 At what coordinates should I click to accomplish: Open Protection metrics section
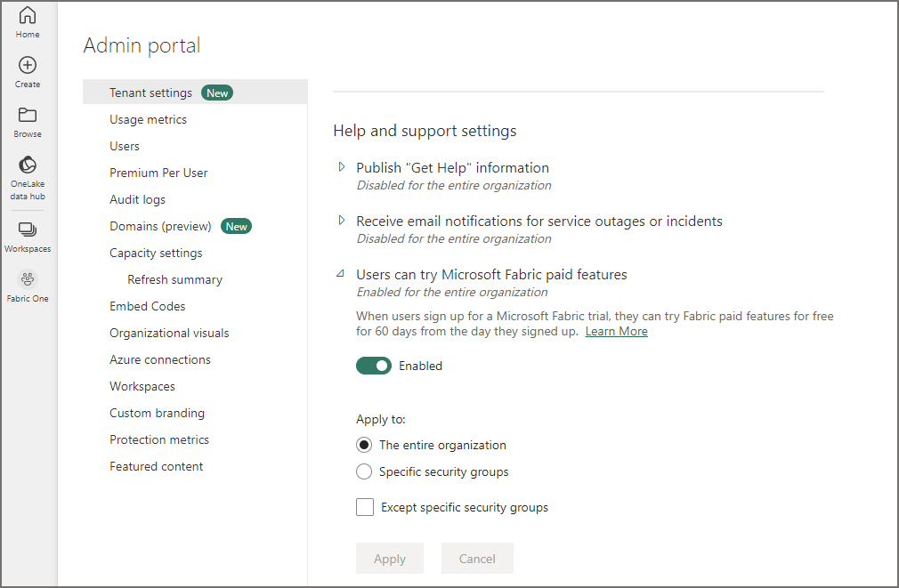click(159, 439)
